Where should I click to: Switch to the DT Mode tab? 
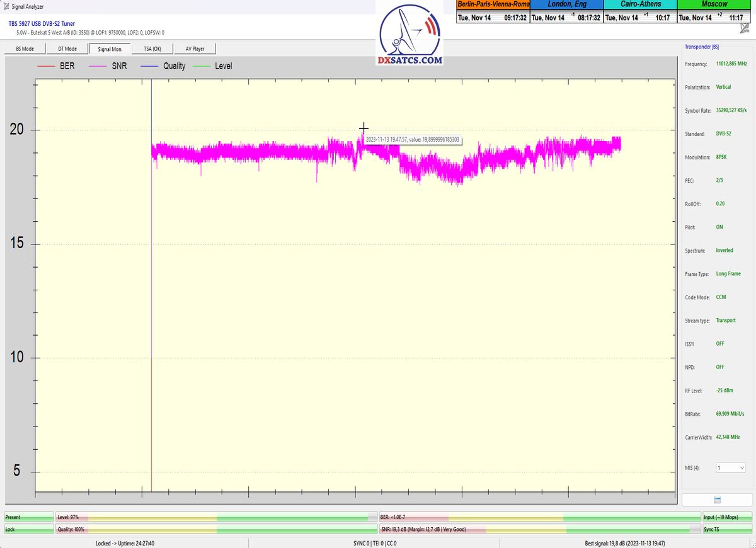67,49
